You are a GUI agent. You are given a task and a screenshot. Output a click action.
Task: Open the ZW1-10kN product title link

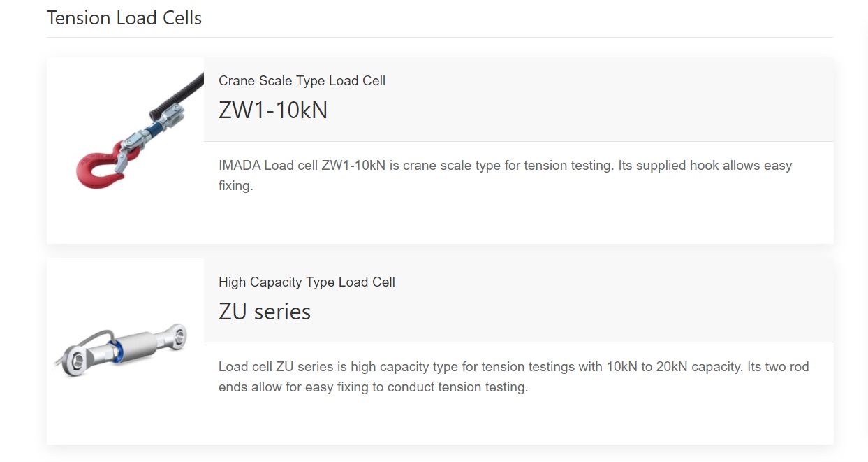272,110
